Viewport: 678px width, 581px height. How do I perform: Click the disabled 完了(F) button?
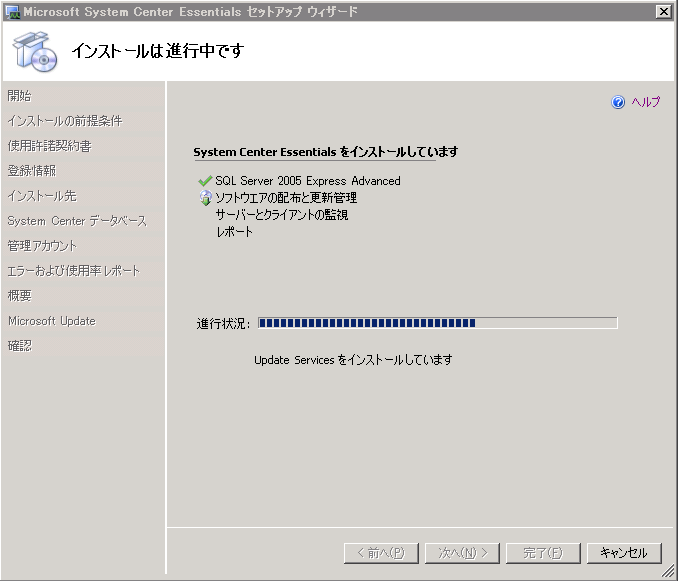pyautogui.click(x=543, y=553)
